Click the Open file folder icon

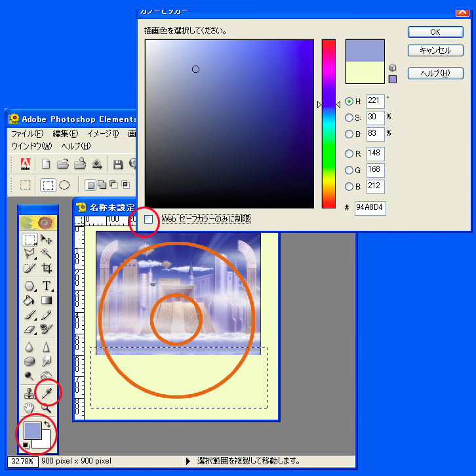coord(63,164)
